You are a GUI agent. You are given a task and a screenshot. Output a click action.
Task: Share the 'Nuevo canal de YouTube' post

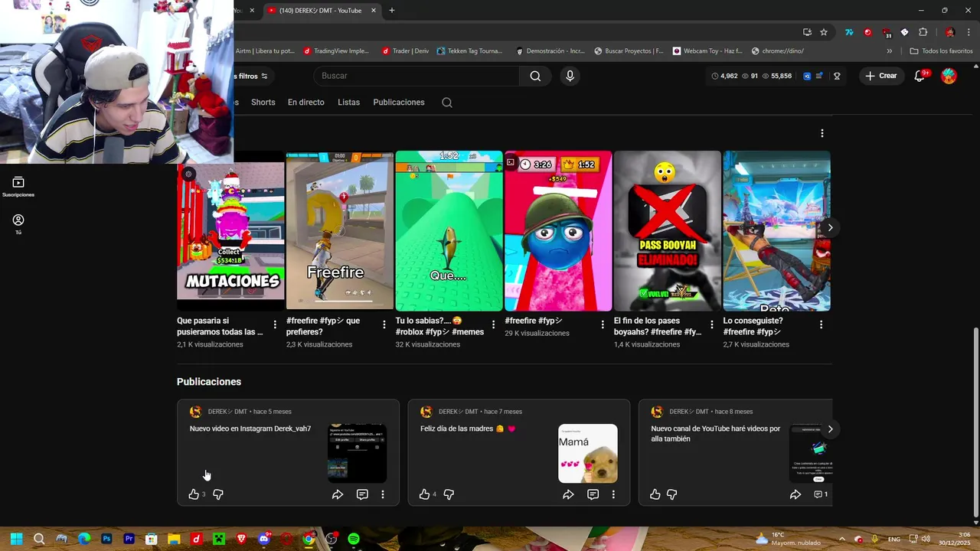[x=795, y=494]
